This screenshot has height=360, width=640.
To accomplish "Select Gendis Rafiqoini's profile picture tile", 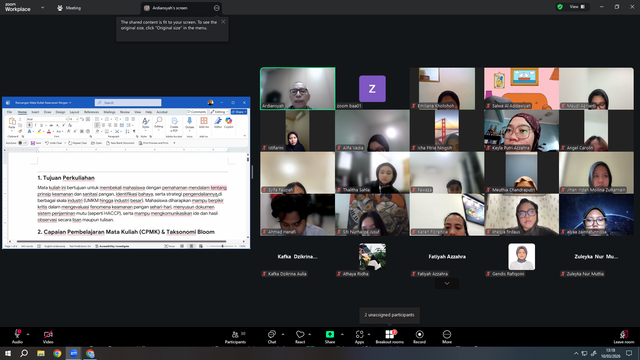I will coord(521,257).
